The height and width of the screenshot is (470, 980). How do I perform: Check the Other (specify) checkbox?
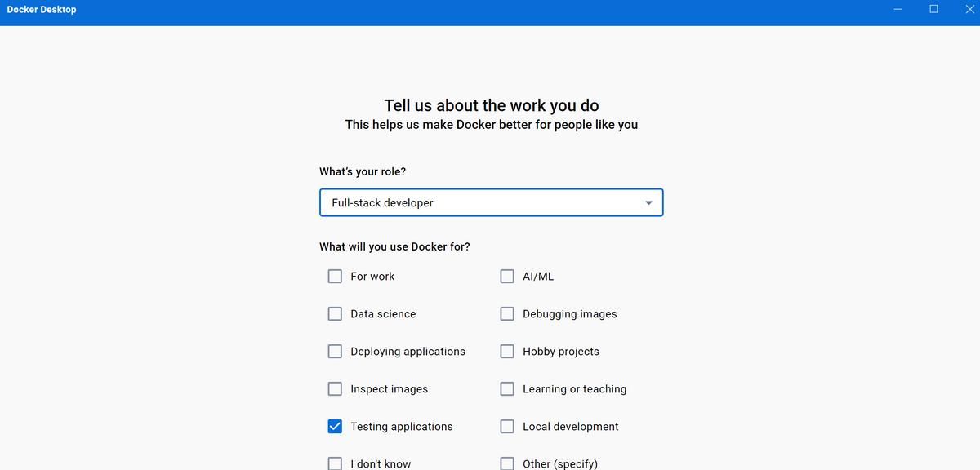507,463
